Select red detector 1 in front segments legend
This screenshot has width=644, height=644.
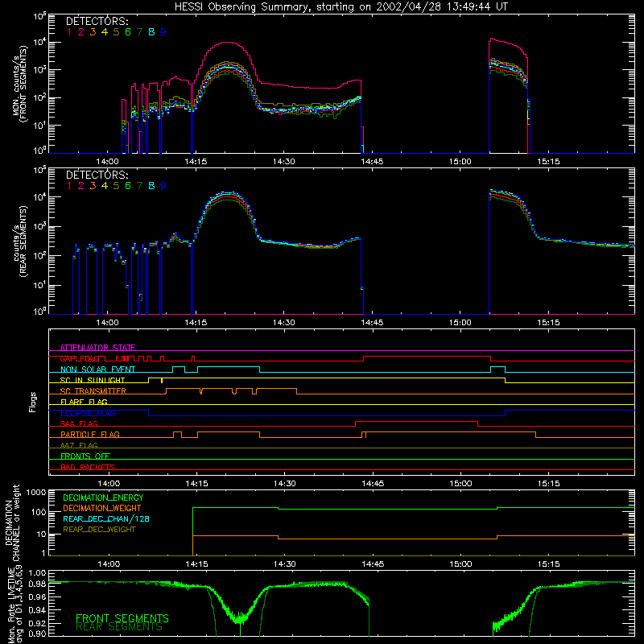[x=69, y=31]
